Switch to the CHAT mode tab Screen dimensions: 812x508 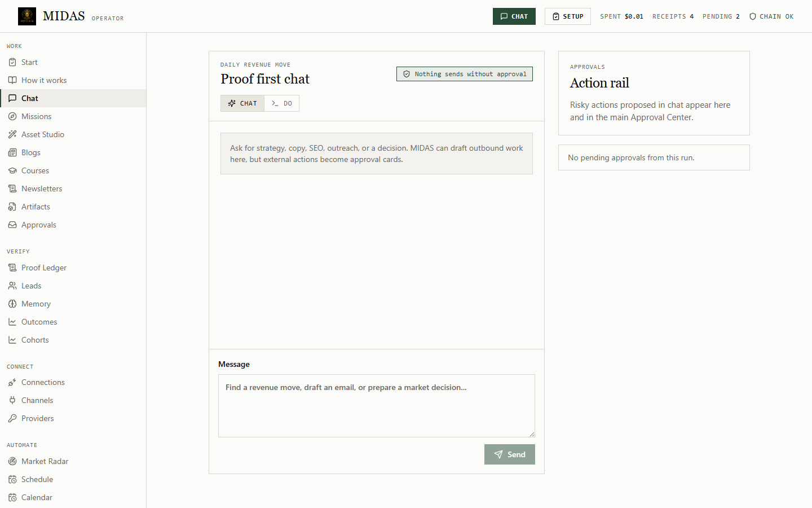tap(242, 103)
